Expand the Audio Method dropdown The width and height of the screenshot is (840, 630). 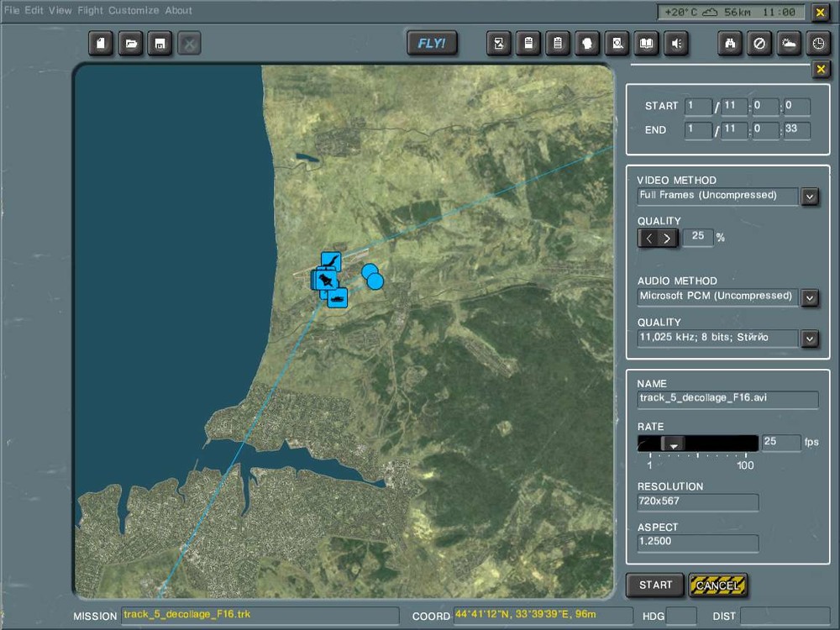(x=809, y=297)
